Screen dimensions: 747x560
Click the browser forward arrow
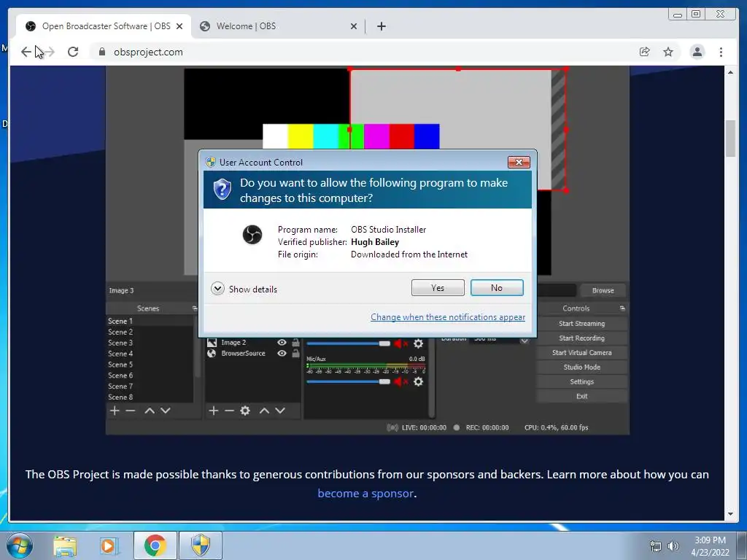(49, 52)
